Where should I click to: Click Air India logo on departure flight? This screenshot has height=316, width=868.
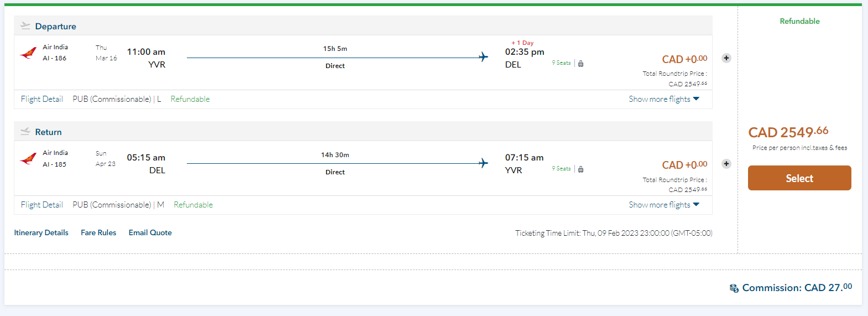point(28,53)
